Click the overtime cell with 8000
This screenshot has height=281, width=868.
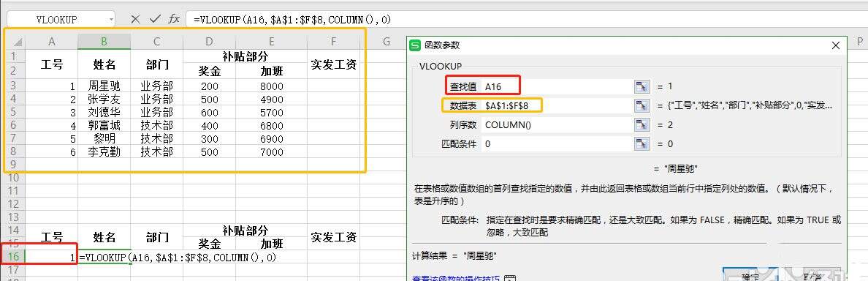[271, 86]
